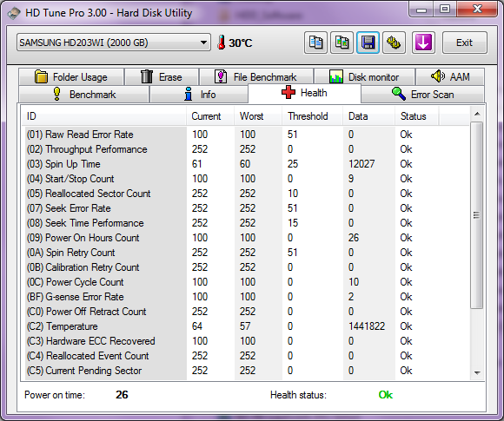Select the (04) Start/Stop Count row
This screenshot has width=504, height=421.
tap(245, 179)
